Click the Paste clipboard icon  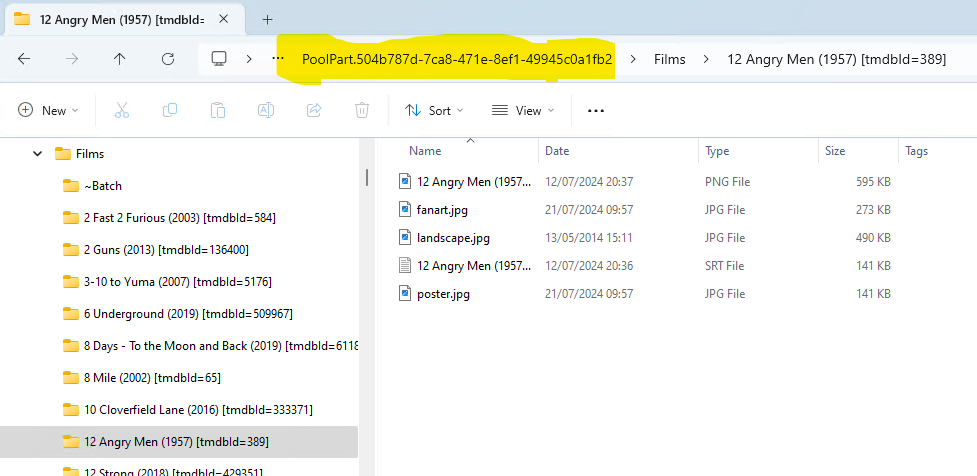click(217, 110)
